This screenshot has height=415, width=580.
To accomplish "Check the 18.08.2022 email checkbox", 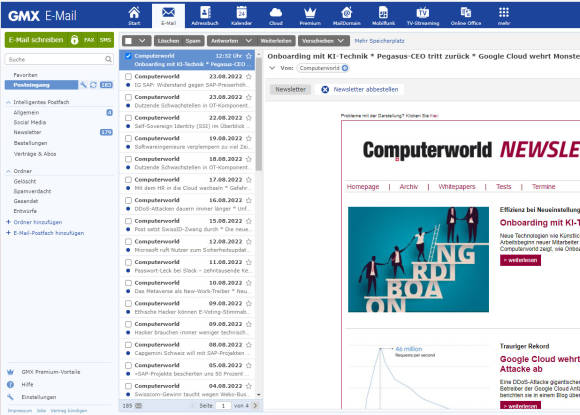I will click(128, 159).
